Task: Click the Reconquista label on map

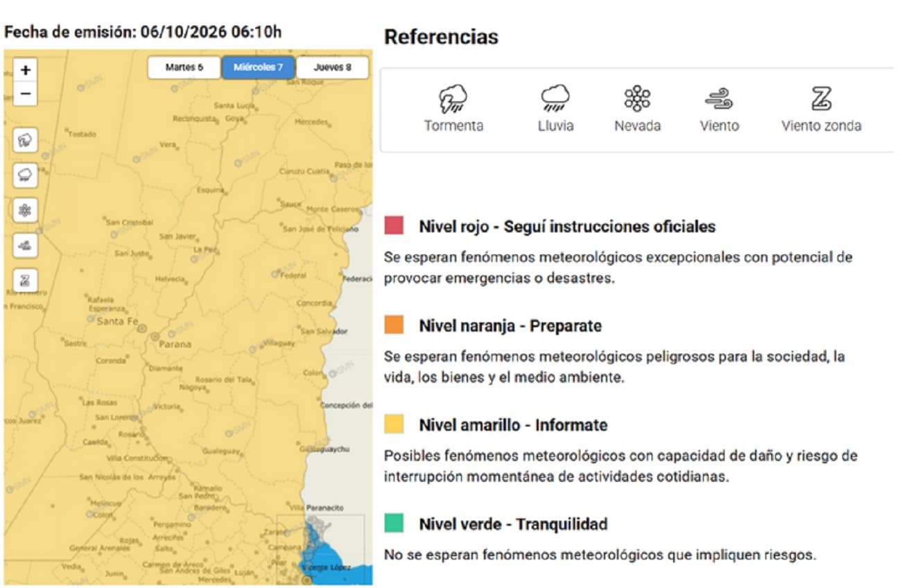Action: (195, 119)
